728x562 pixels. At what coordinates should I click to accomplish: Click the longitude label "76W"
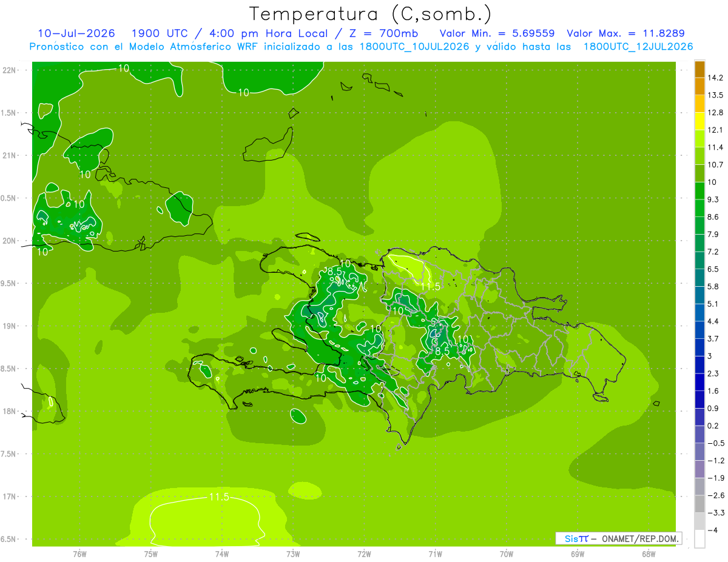click(x=79, y=554)
